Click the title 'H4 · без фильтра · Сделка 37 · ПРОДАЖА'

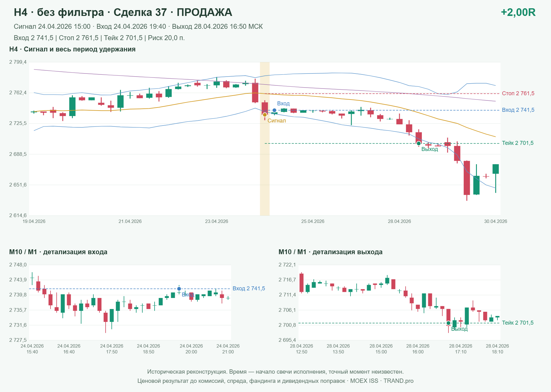pyautogui.click(x=123, y=12)
